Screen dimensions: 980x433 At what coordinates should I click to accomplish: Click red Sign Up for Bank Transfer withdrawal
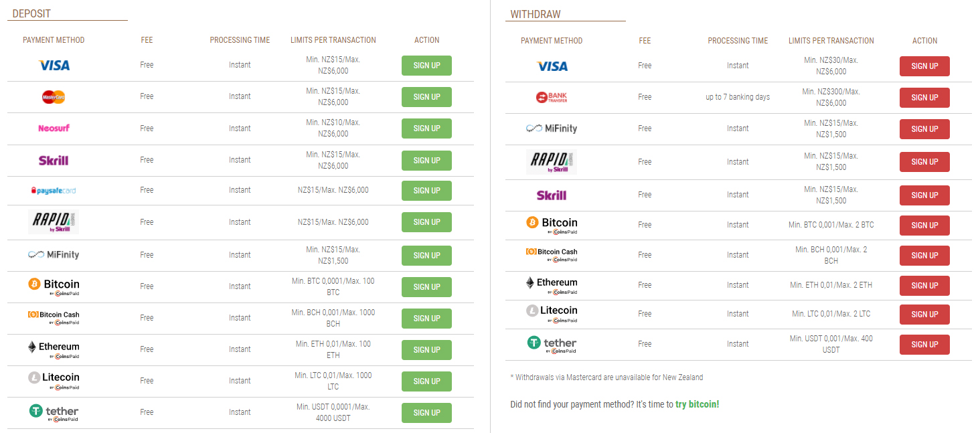924,98
